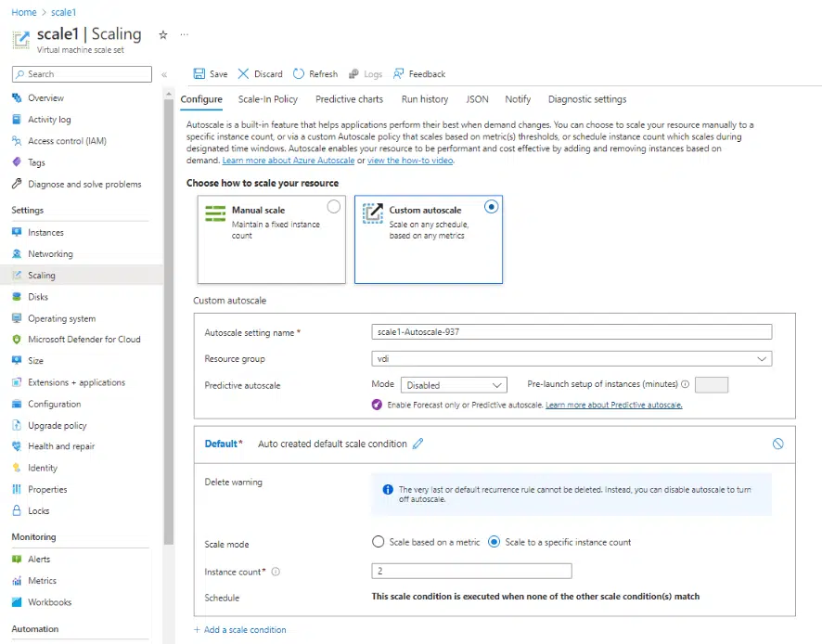Image resolution: width=822 pixels, height=644 pixels.
Task: Switch to the Configure tab
Action: tap(201, 99)
